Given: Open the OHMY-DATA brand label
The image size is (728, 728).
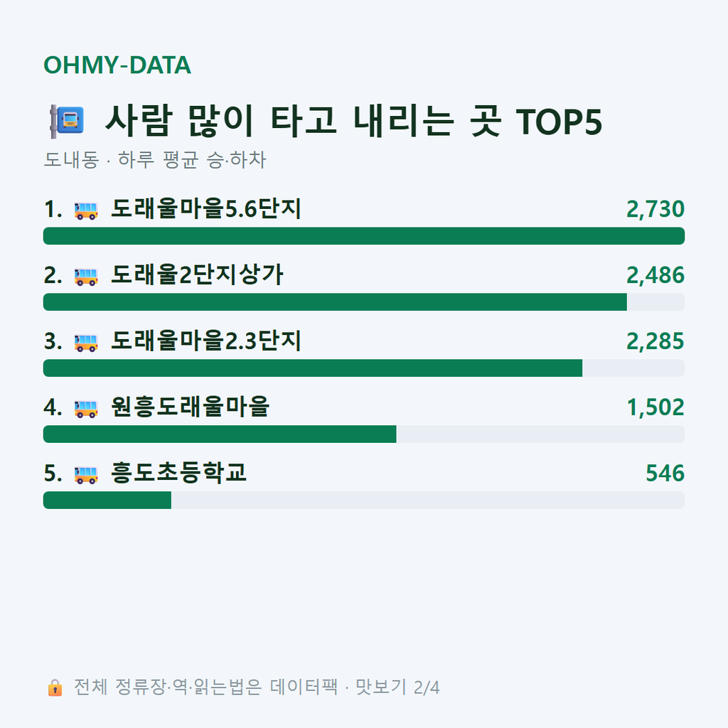Looking at the screenshot, I should (x=117, y=65).
